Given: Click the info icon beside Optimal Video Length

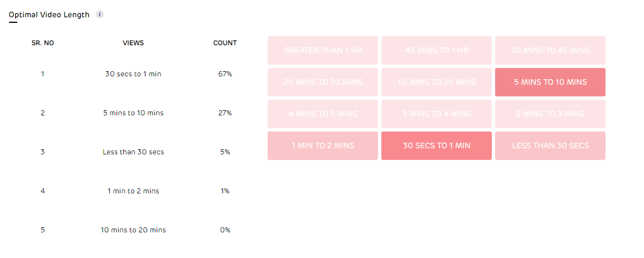Looking at the screenshot, I should (100, 14).
